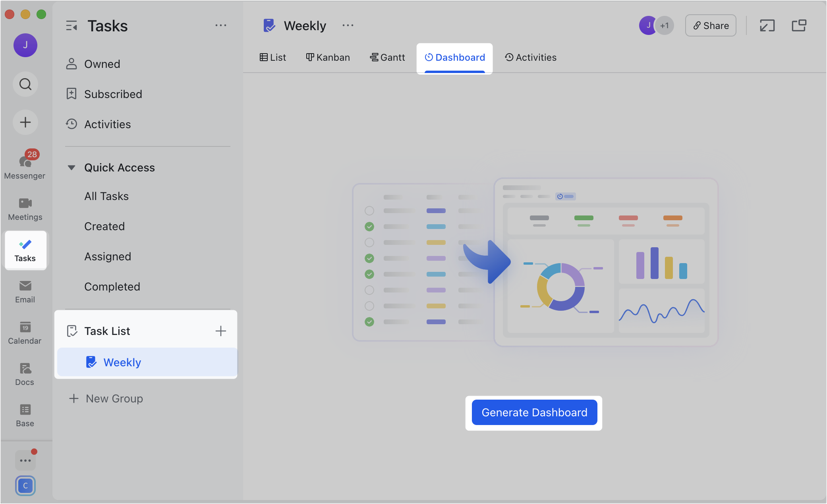Collapse the Tasks side panel

pyautogui.click(x=72, y=25)
